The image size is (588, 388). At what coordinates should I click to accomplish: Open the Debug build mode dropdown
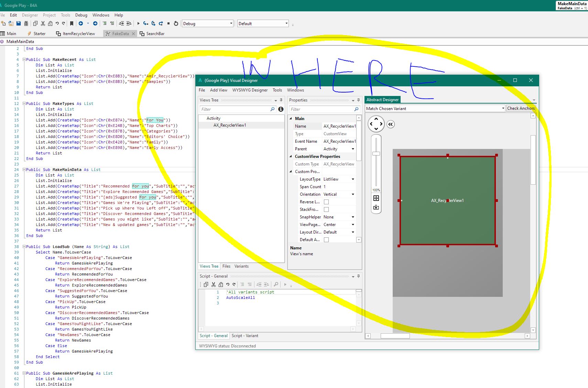pyautogui.click(x=208, y=23)
